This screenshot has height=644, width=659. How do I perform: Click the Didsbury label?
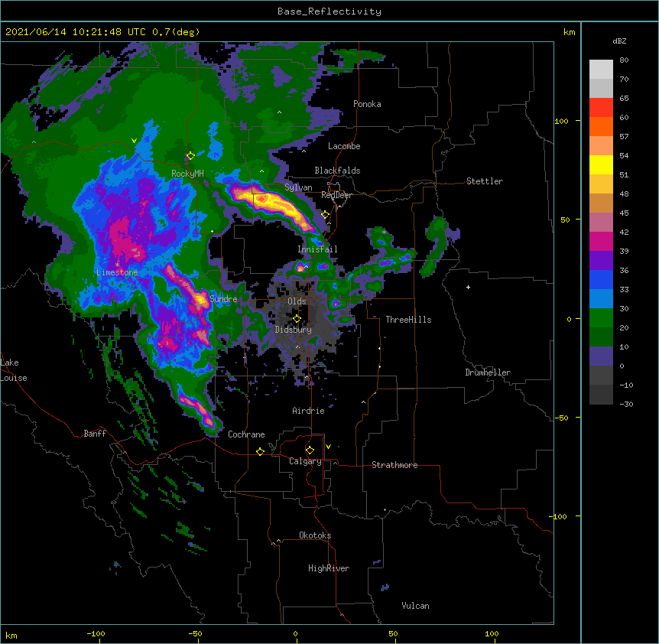point(294,330)
